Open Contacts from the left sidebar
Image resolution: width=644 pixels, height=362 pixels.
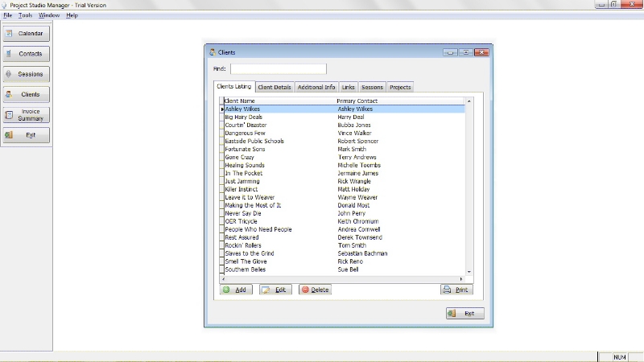[x=27, y=54]
